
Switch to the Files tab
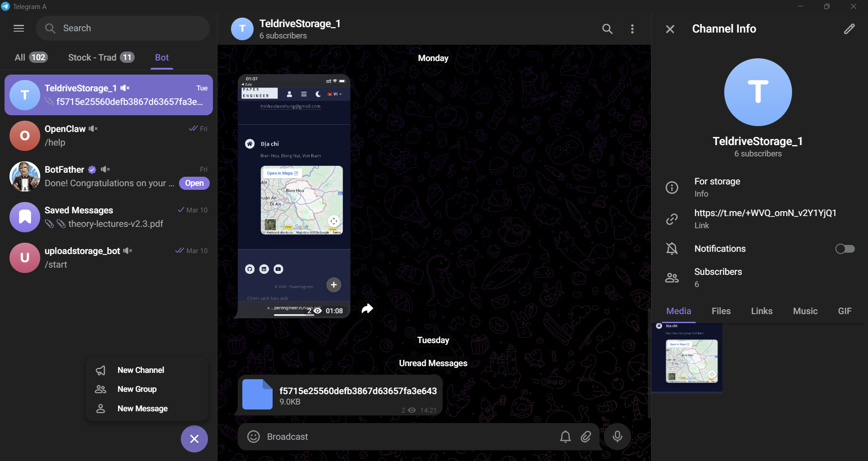pyautogui.click(x=721, y=311)
